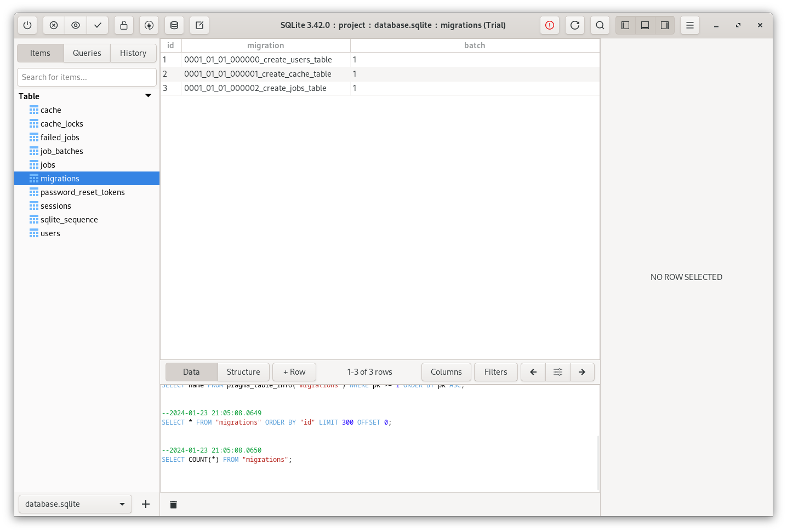
Task: Click the Search for items field
Action: pyautogui.click(x=87, y=77)
